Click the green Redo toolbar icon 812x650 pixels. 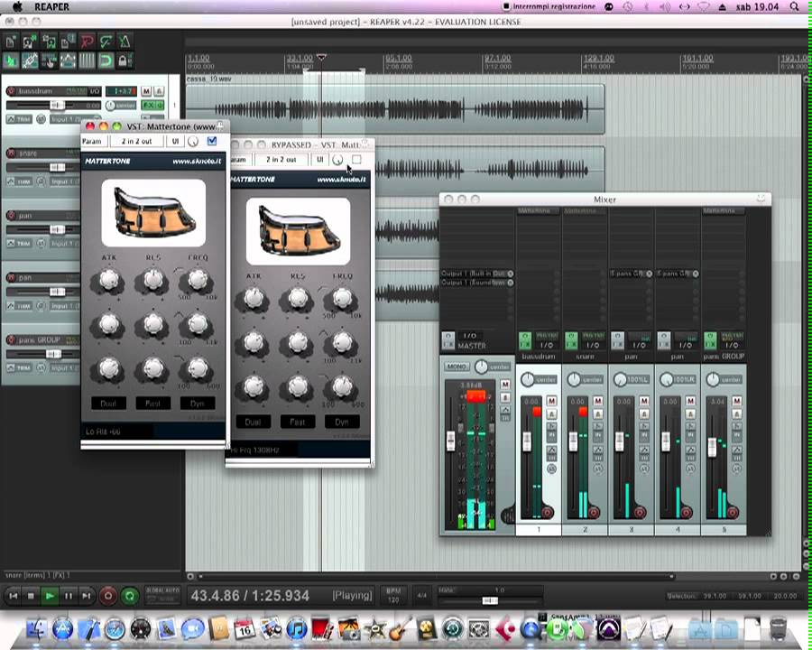[x=106, y=42]
